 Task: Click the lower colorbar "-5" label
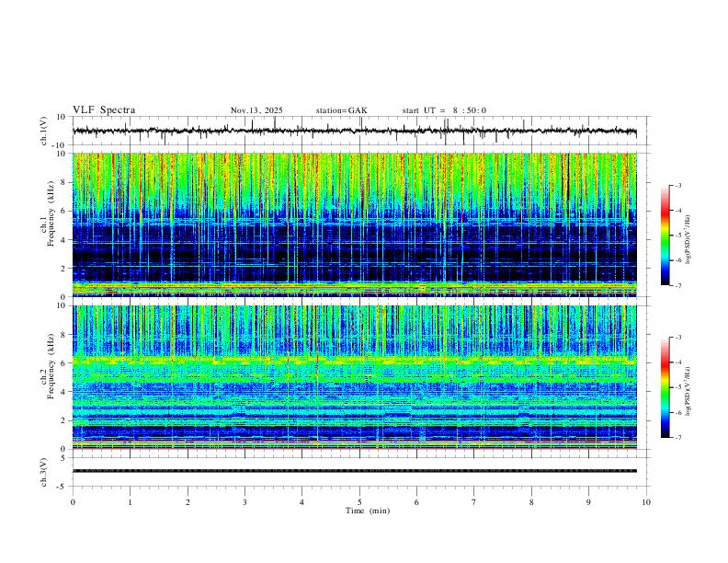click(678, 387)
